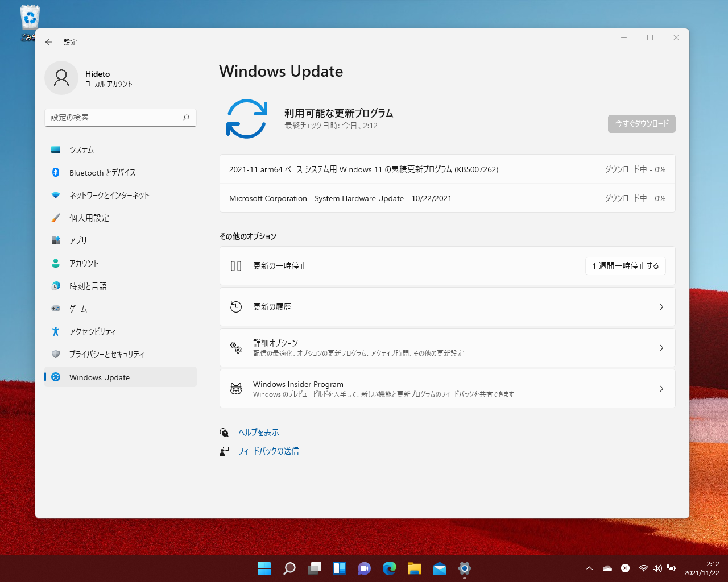Show hidden icons in the system tray

[589, 568]
